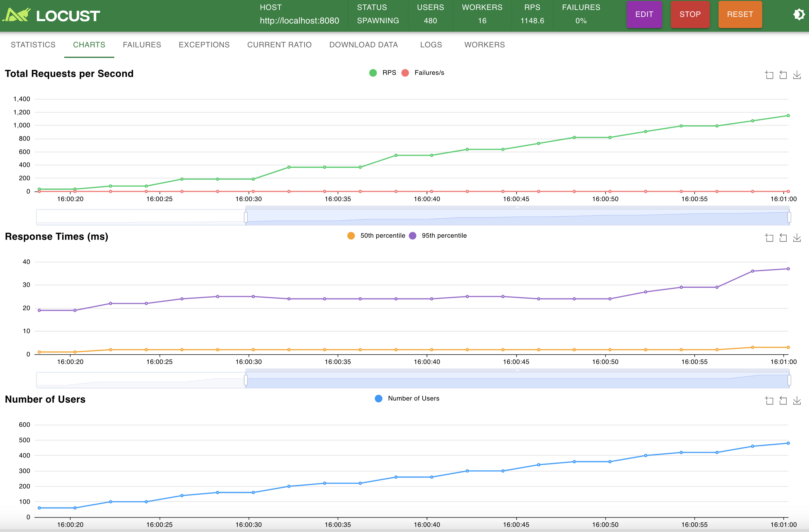Screen dimensions: 809x532
Task: Click zoom icon on Response Times chart
Action: [x=769, y=238]
